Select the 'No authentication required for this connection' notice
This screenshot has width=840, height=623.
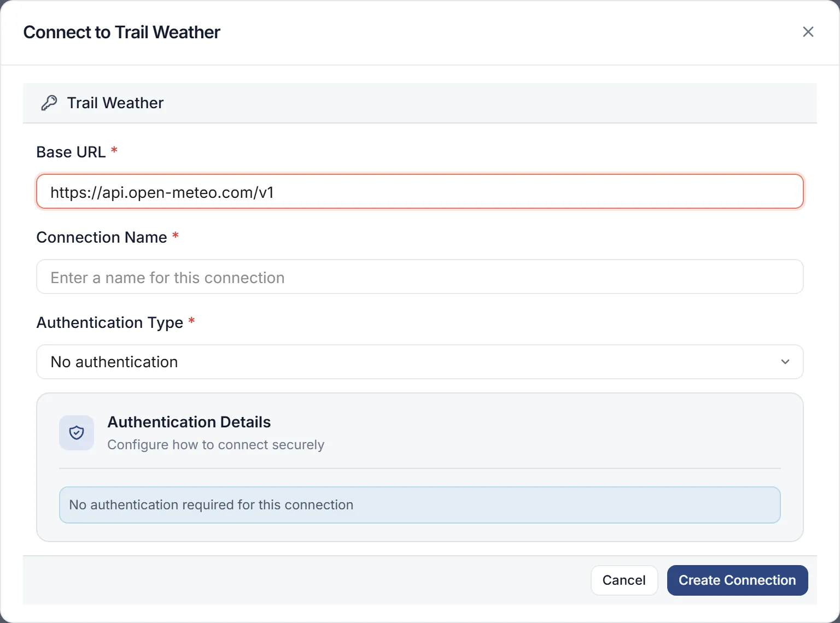[x=420, y=505]
